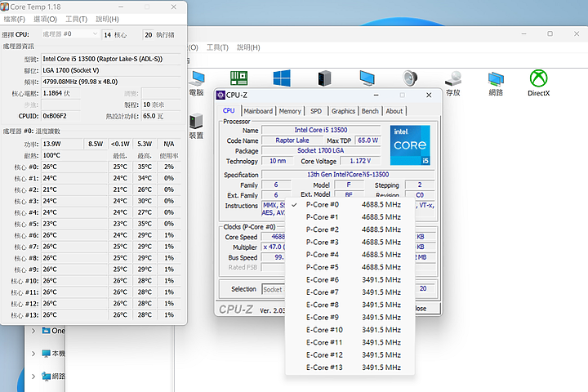Select E-Core #13 from core list
The height and width of the screenshot is (392, 588).
pyautogui.click(x=350, y=367)
